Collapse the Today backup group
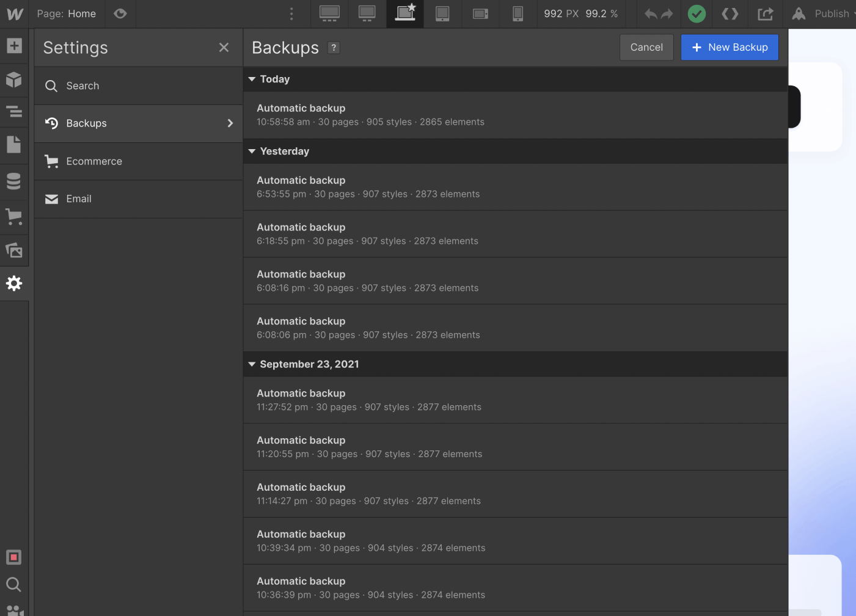856x616 pixels. (x=252, y=79)
